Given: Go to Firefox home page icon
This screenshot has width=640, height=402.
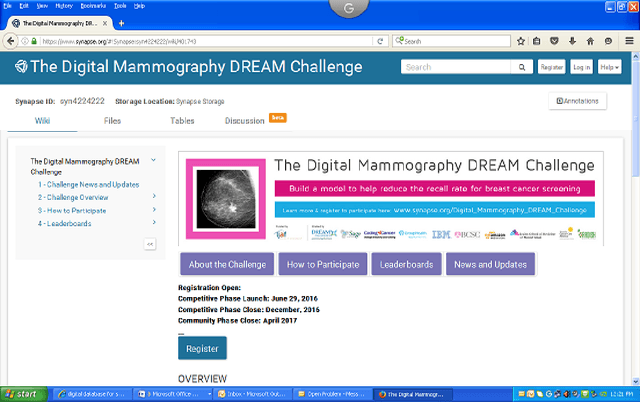Looking at the screenshot, I should [x=588, y=41].
